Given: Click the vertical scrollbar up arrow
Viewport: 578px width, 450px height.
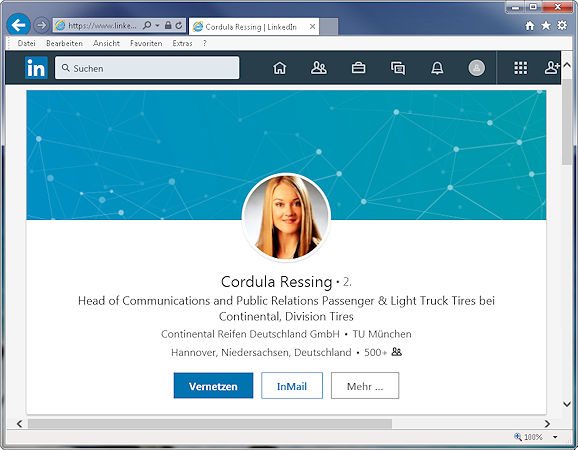Looking at the screenshot, I should click(x=567, y=65).
